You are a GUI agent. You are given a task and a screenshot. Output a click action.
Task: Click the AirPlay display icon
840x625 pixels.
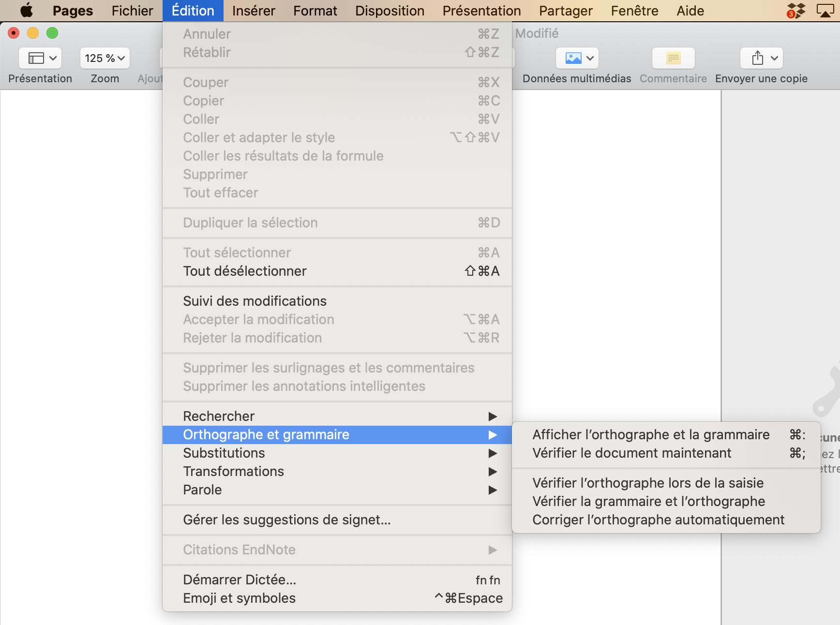[825, 11]
